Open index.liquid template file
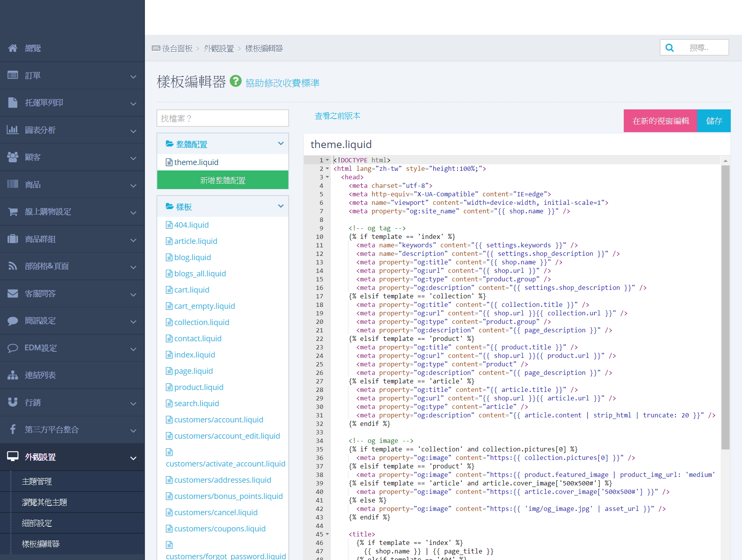Viewport: 742px width, 560px height. tap(194, 355)
